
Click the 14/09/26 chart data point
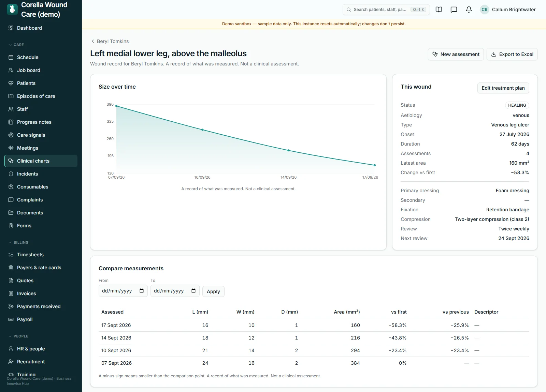(289, 150)
